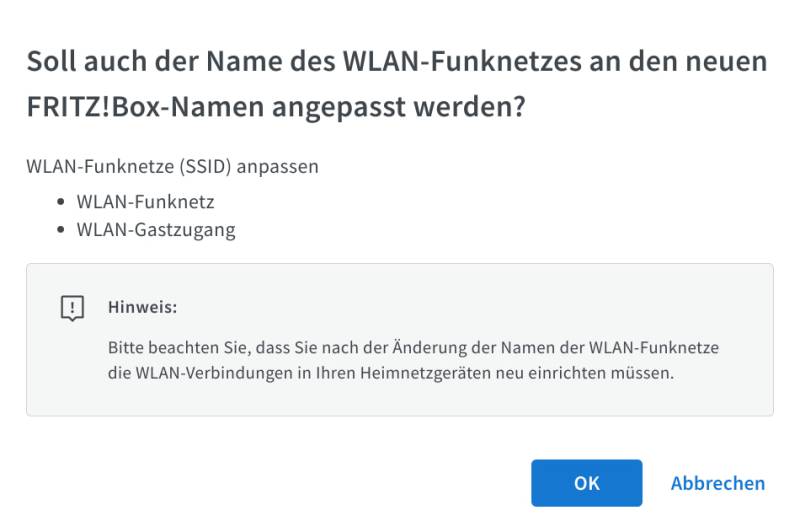This screenshot has width=800, height=532.
Task: Click "FRITZ!Box-Namen angepasst werden?" heading line
Action: click(276, 107)
